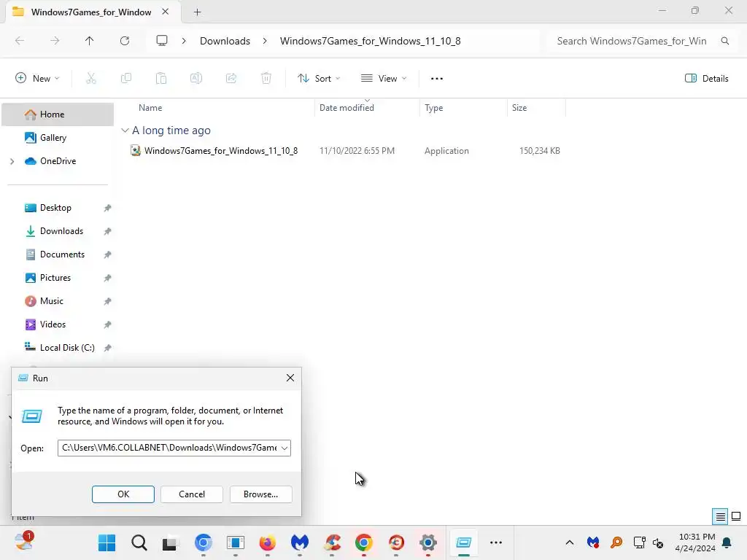Open the New item dropdown
This screenshot has height=560, width=747.
click(38, 79)
